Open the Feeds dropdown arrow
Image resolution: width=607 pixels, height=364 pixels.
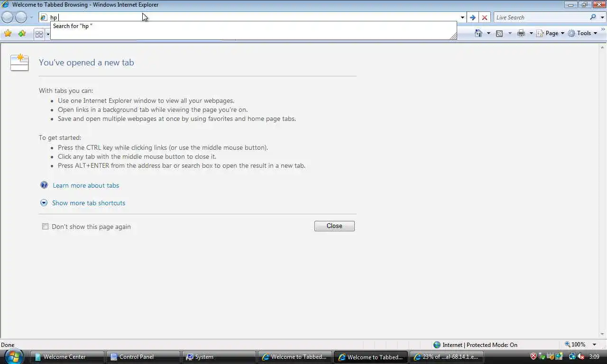coord(510,33)
